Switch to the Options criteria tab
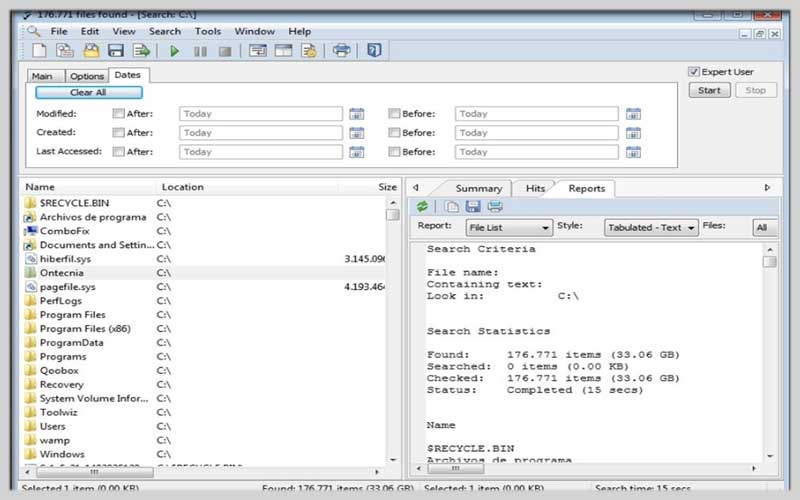The image size is (800, 500). click(87, 76)
